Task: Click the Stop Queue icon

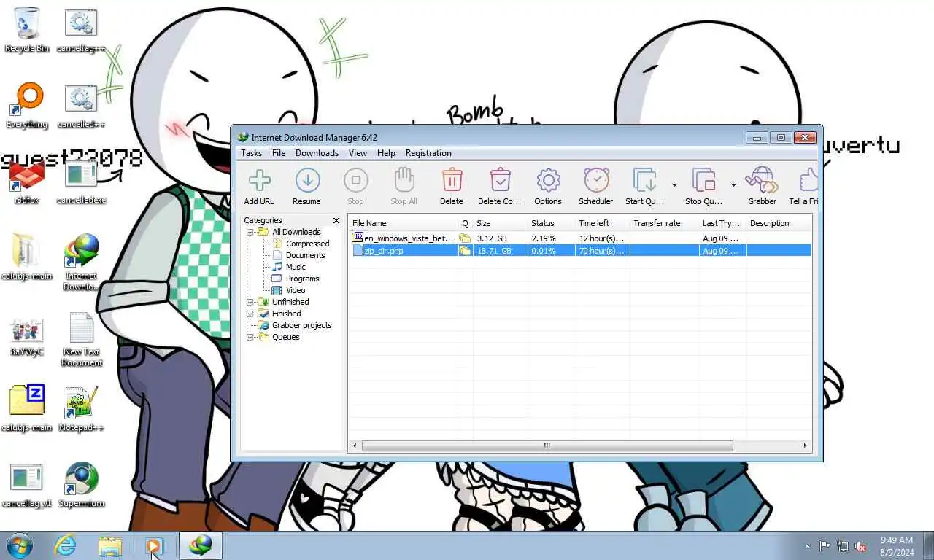Action: [x=703, y=180]
